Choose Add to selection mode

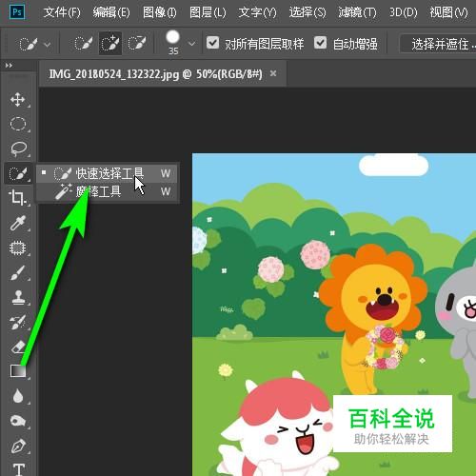tap(110, 44)
